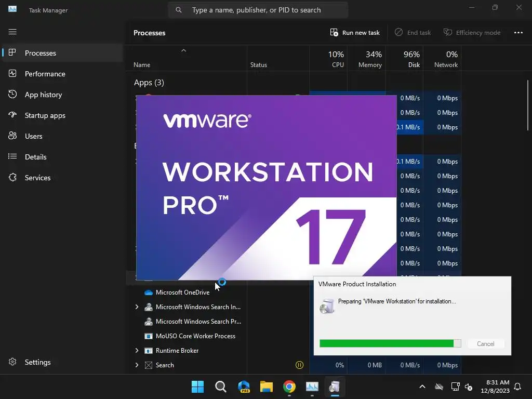Select Microsoft Windows Search Protocol row
The height and width of the screenshot is (399, 532).
(198, 322)
